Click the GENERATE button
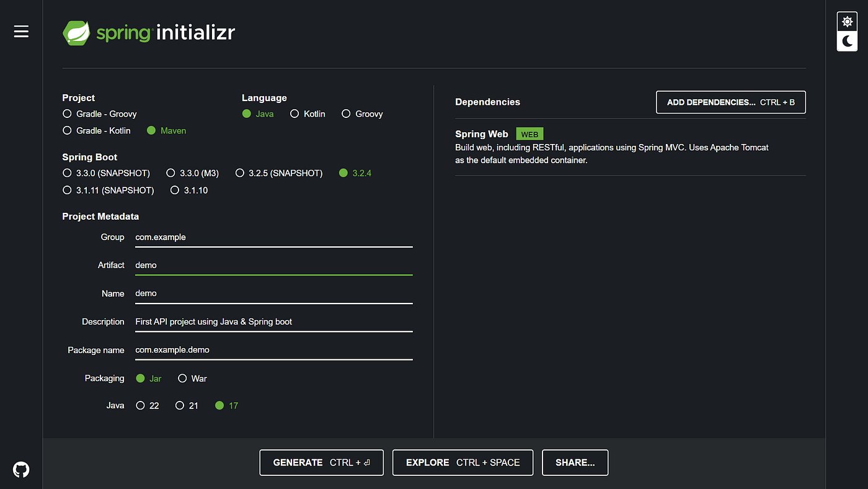 322,463
